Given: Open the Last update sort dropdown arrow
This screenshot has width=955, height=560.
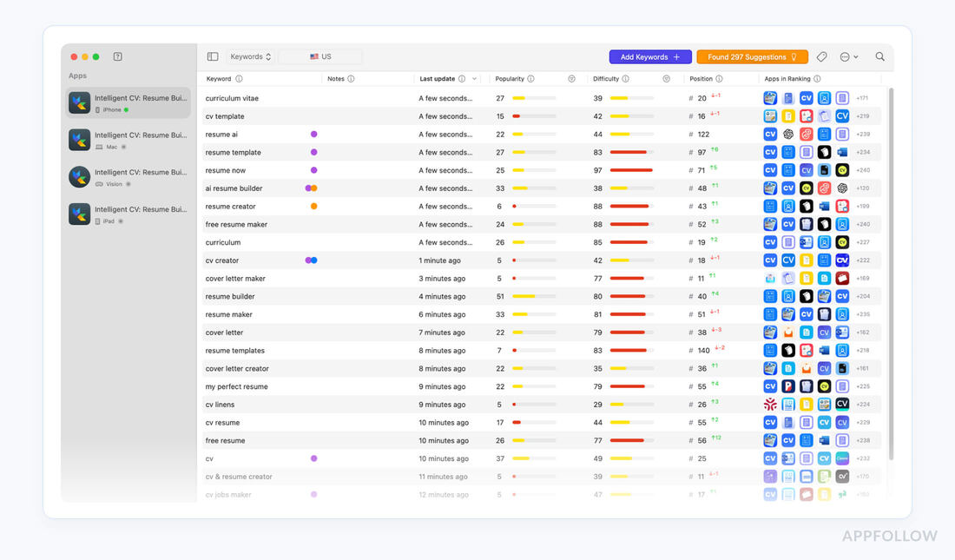Looking at the screenshot, I should [473, 78].
